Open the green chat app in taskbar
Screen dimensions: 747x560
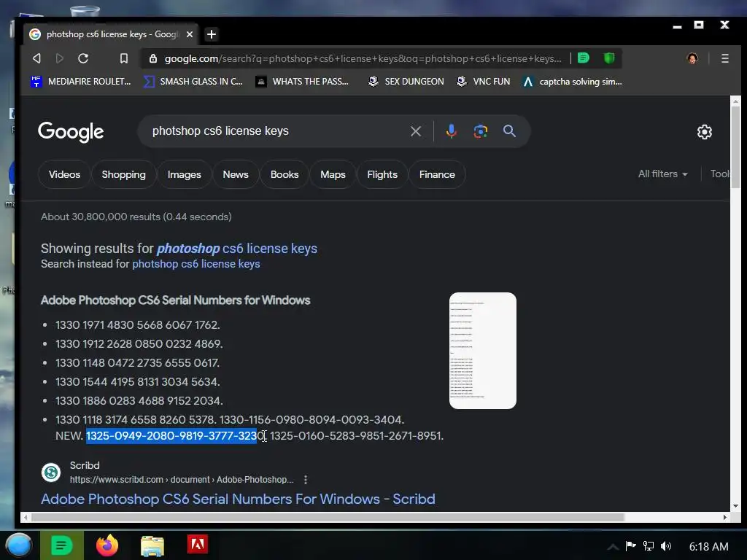tap(62, 545)
